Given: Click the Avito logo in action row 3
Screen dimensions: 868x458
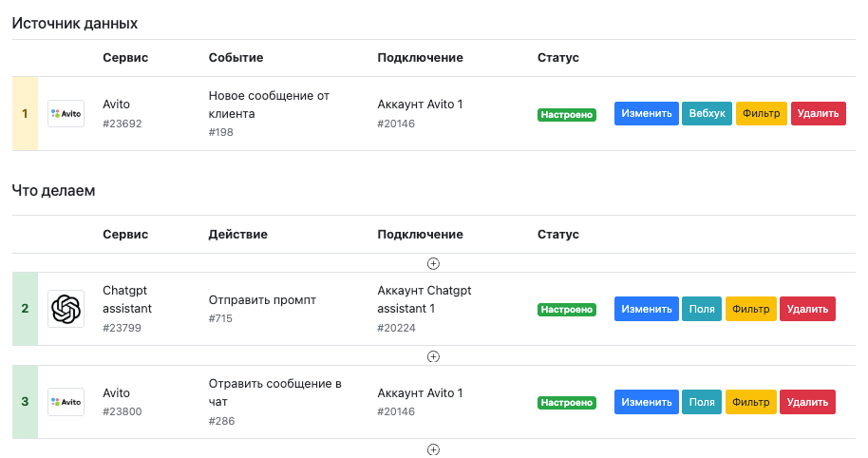Looking at the screenshot, I should tap(66, 402).
